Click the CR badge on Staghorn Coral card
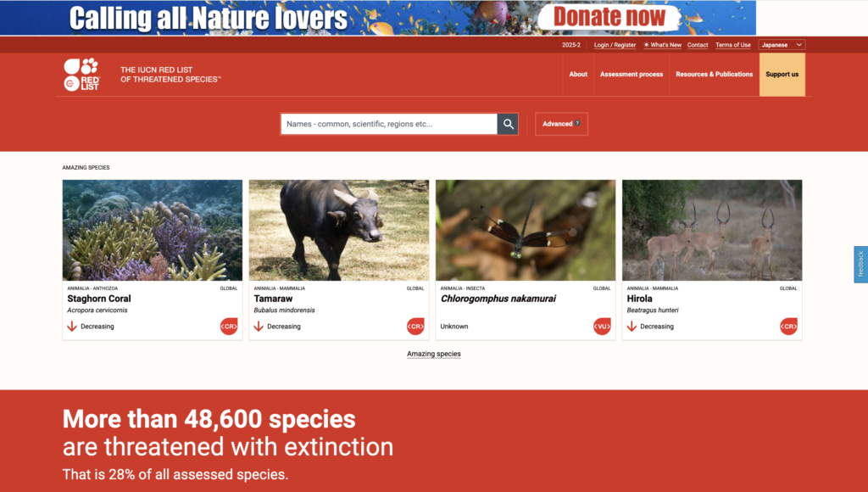This screenshot has width=868, height=492. click(229, 327)
